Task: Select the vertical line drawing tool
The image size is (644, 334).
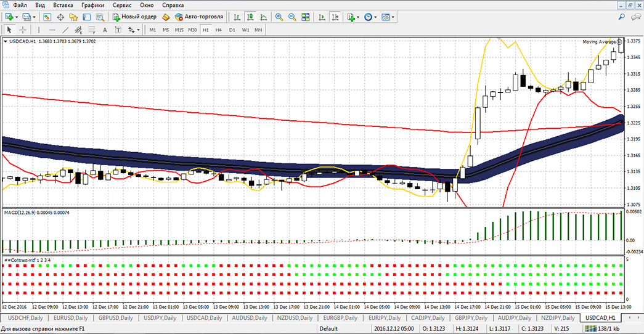Action: click(39, 30)
